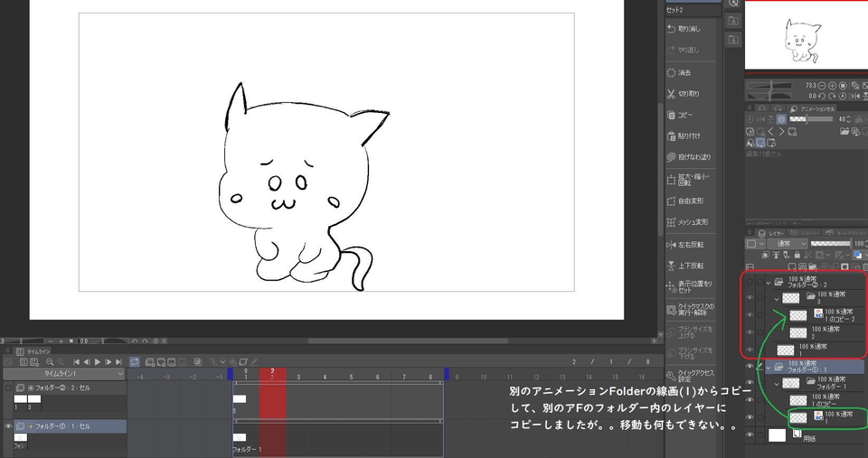Rotate the canvas left in Navigator

pos(822,97)
